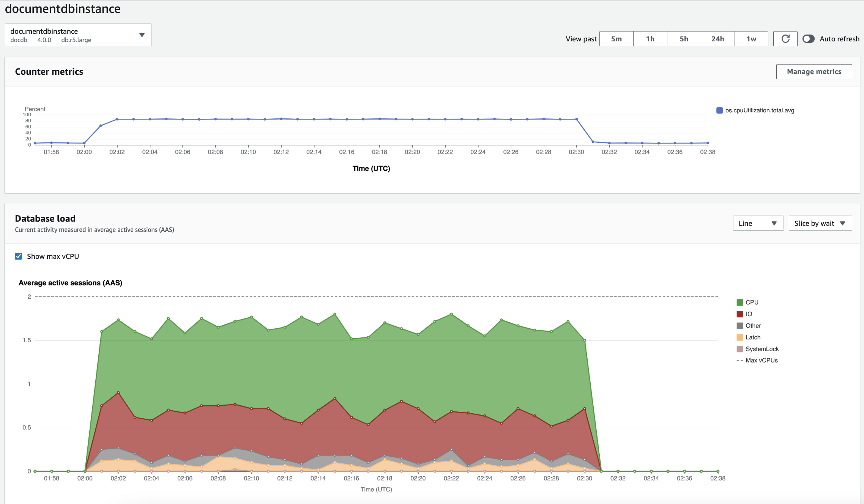
Task: Uncheck Show max vCPU
Action: pos(18,256)
